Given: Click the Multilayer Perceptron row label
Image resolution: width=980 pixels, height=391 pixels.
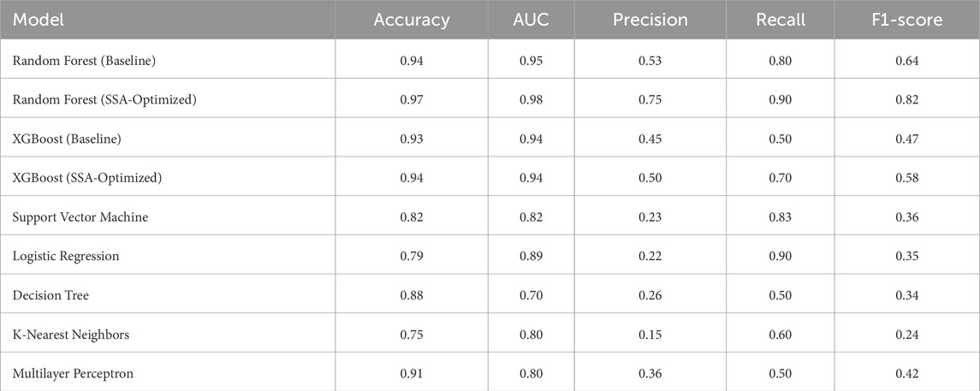Looking at the screenshot, I should [73, 374].
